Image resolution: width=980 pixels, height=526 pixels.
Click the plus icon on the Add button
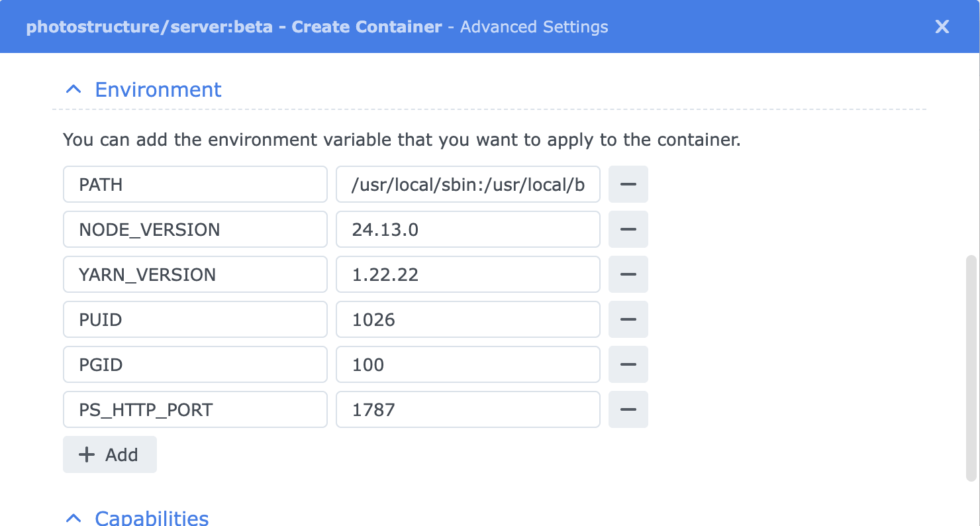tap(87, 454)
